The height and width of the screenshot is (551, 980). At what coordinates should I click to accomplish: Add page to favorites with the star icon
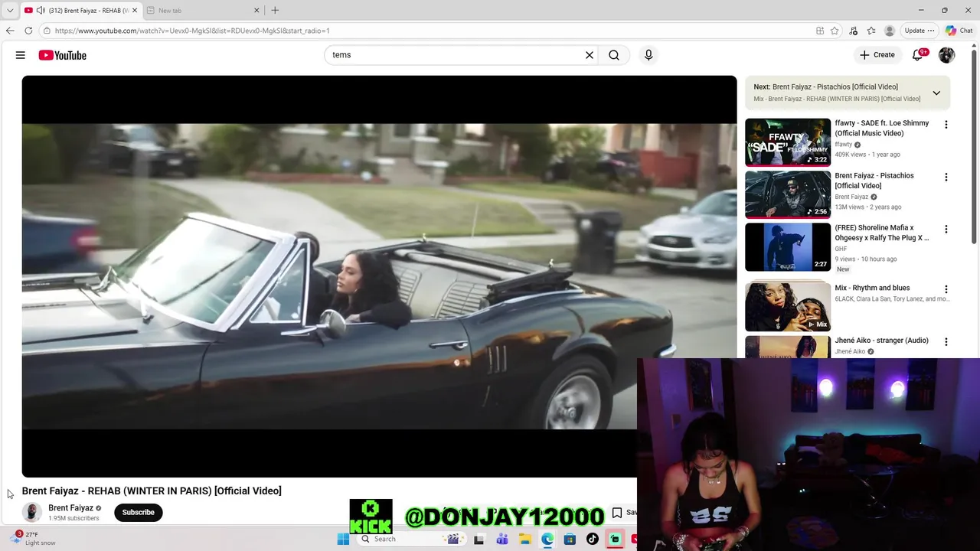(835, 31)
